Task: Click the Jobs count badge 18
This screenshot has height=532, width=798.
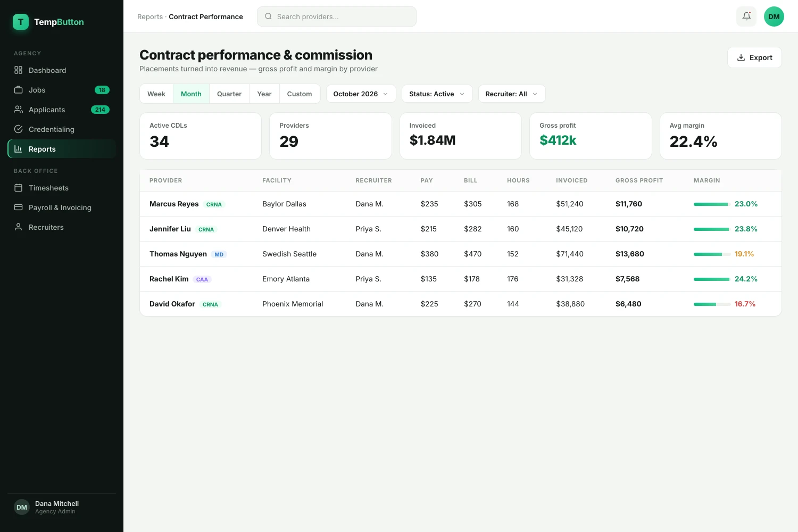Action: coord(102,90)
